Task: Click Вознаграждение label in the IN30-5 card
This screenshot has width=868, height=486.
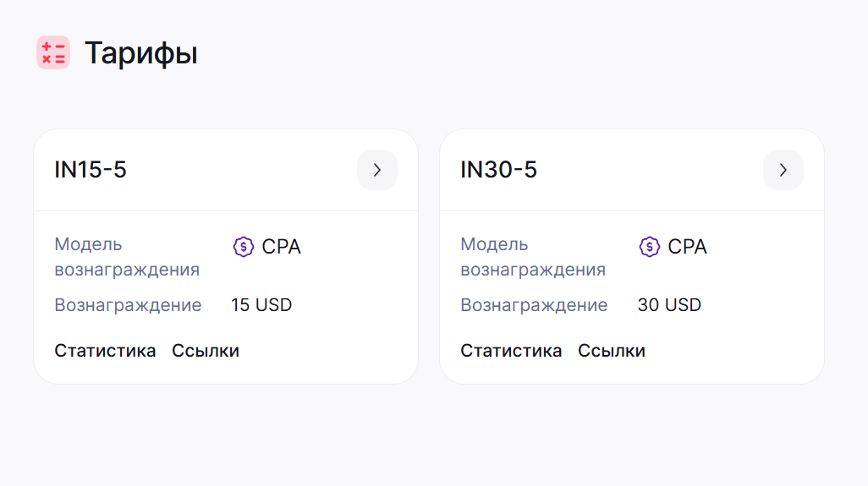Action: (x=534, y=305)
